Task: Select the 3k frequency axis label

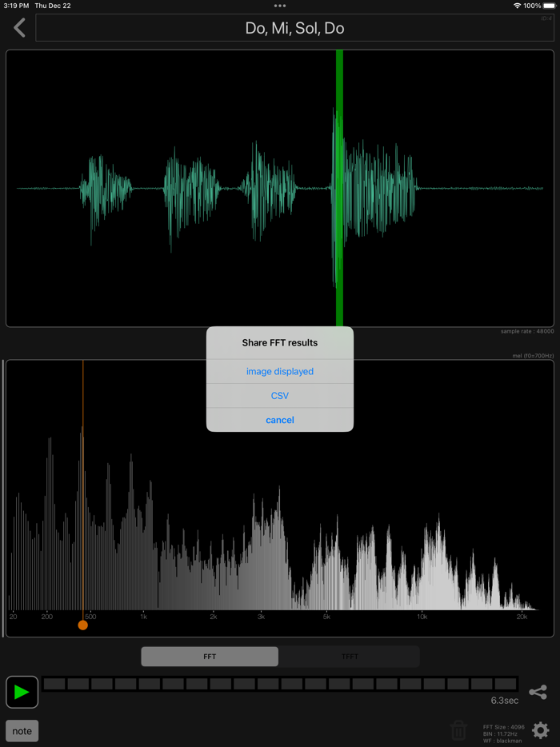Action: [x=261, y=617]
